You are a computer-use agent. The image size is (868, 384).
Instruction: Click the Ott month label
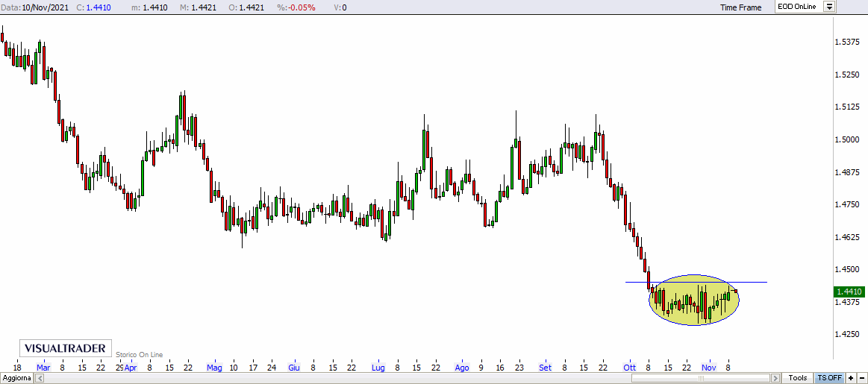(629, 368)
